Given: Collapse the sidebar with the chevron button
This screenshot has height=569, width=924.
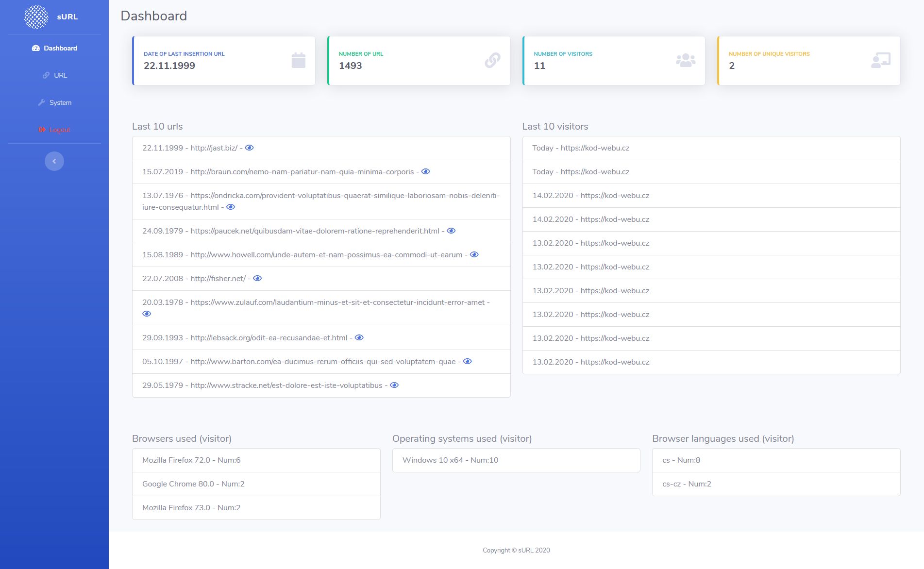Looking at the screenshot, I should coord(54,161).
